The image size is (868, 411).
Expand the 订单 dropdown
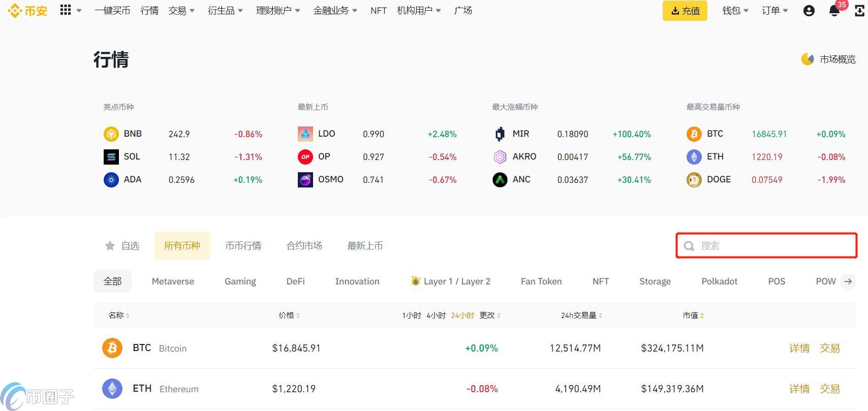774,11
